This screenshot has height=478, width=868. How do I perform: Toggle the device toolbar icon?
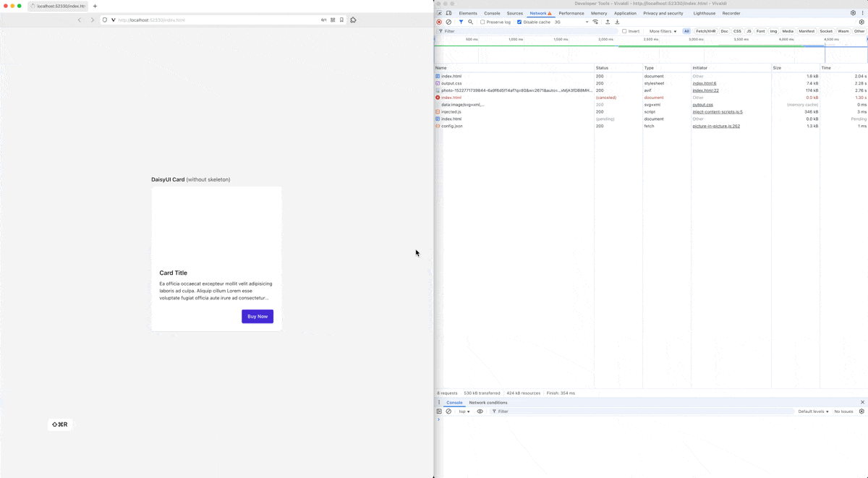point(448,13)
